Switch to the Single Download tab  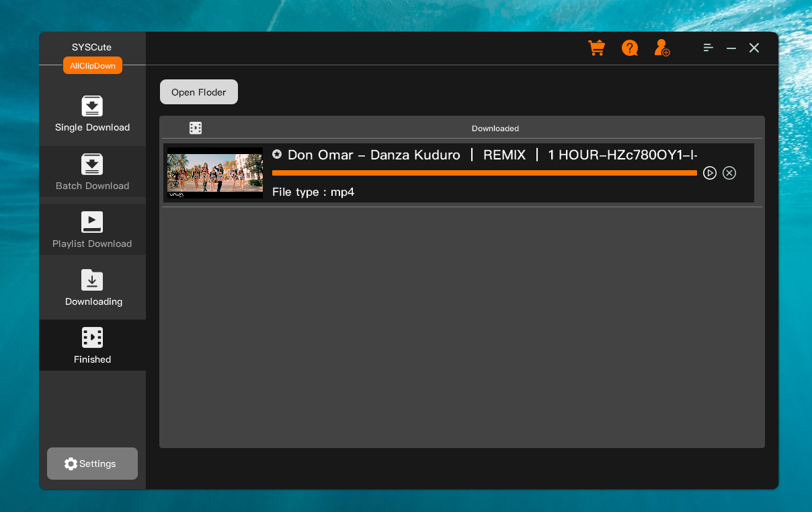point(92,114)
